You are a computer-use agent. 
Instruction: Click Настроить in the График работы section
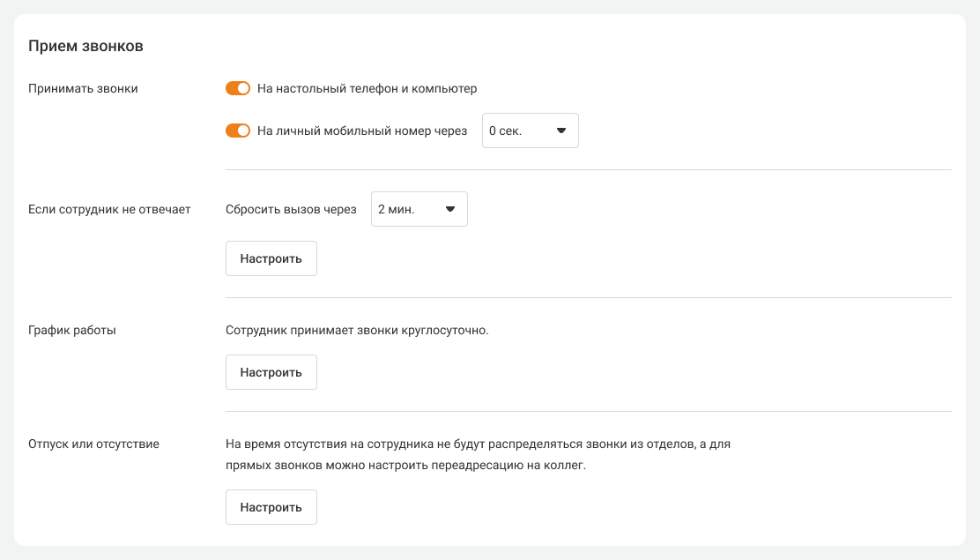[271, 372]
